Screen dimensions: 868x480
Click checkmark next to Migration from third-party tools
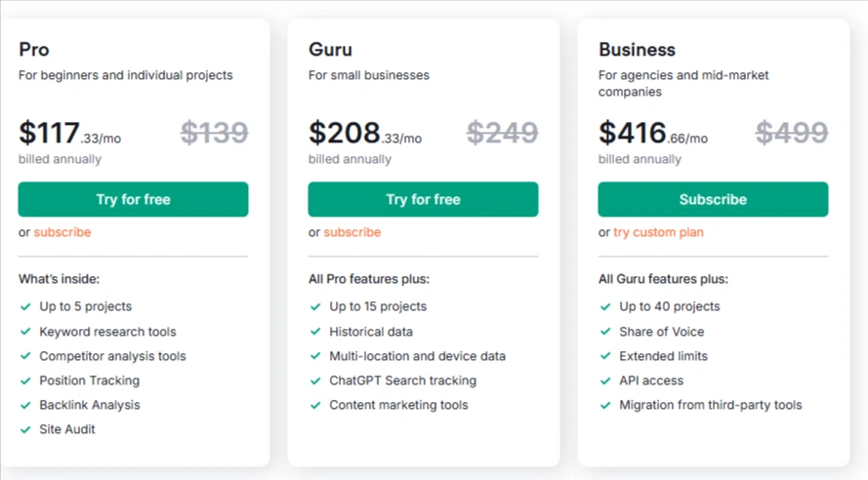[605, 405]
